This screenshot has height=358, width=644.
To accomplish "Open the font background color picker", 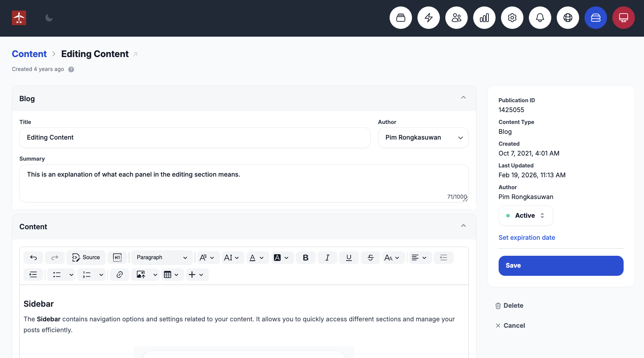I will click(x=282, y=258).
